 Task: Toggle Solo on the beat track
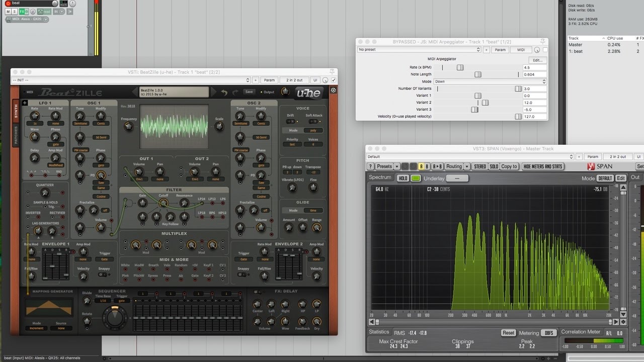[x=14, y=12]
